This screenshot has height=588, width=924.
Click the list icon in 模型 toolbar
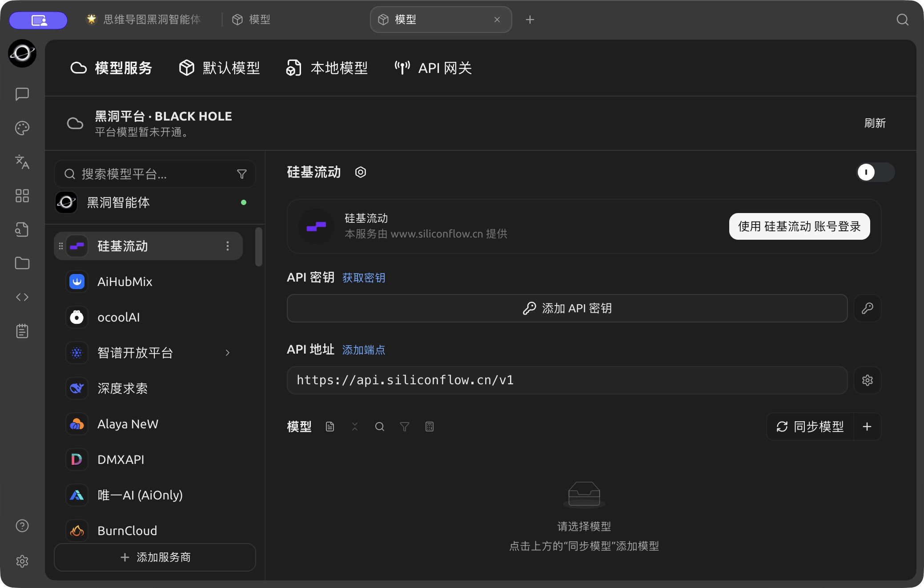tap(430, 427)
